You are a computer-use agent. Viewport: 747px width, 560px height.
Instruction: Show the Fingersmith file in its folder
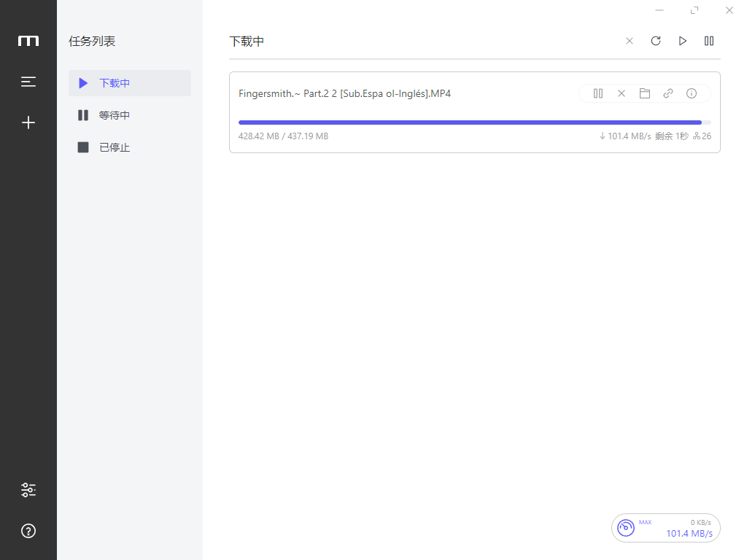coord(645,93)
